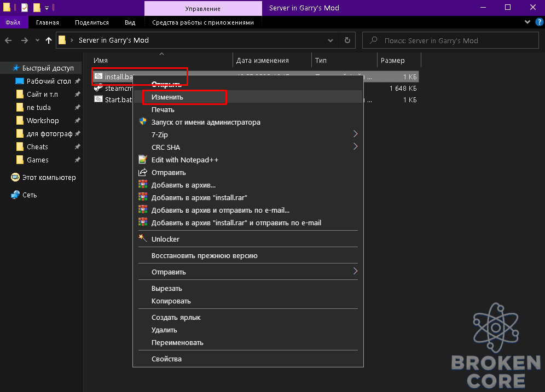Open the Workshop folder in Quick access
This screenshot has height=392, width=545.
coord(43,120)
